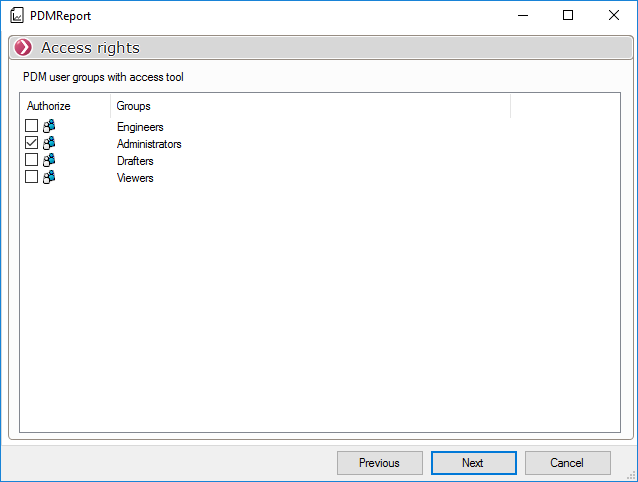
Task: Enable the Engineers authorize checkbox
Action: tap(32, 127)
